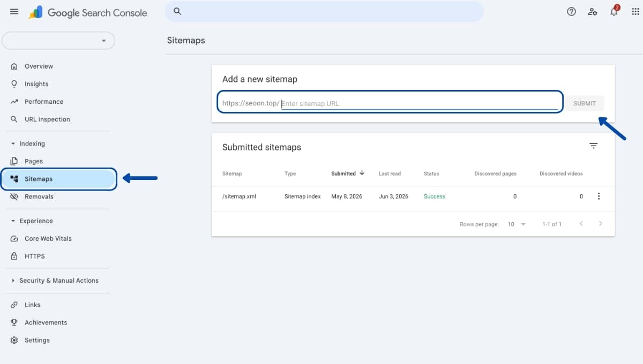This screenshot has height=364, width=643.
Task: Click the Success status text
Action: point(435,196)
